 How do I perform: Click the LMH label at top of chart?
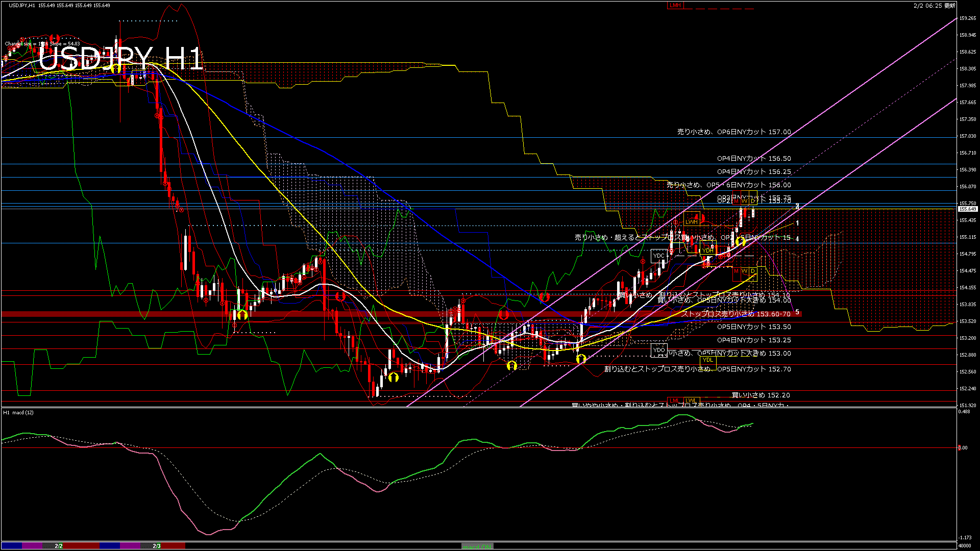tap(675, 5)
